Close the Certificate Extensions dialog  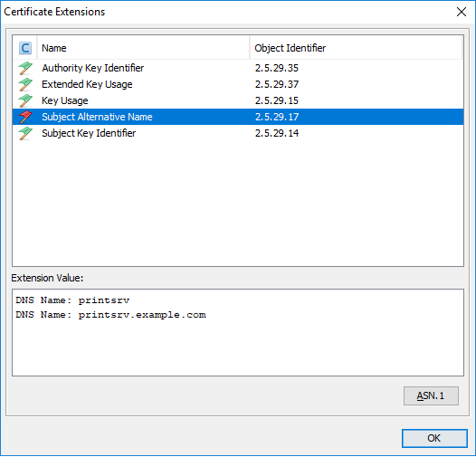[x=462, y=12]
